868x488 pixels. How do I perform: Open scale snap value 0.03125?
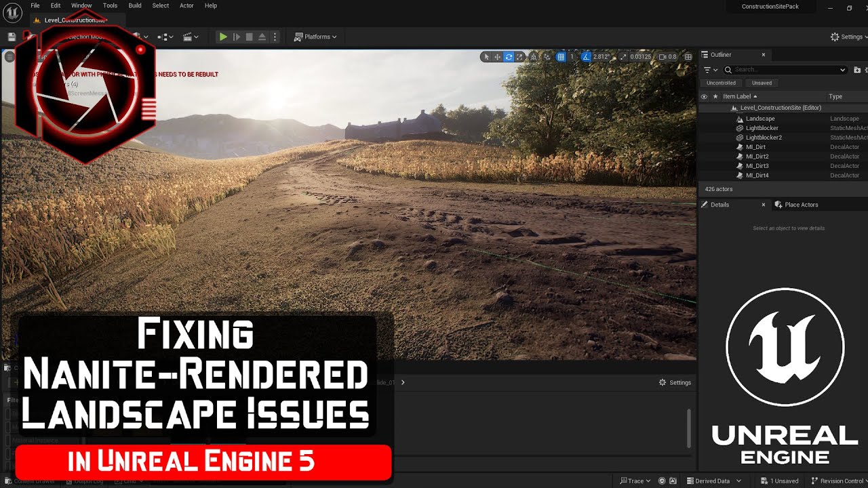click(x=641, y=57)
